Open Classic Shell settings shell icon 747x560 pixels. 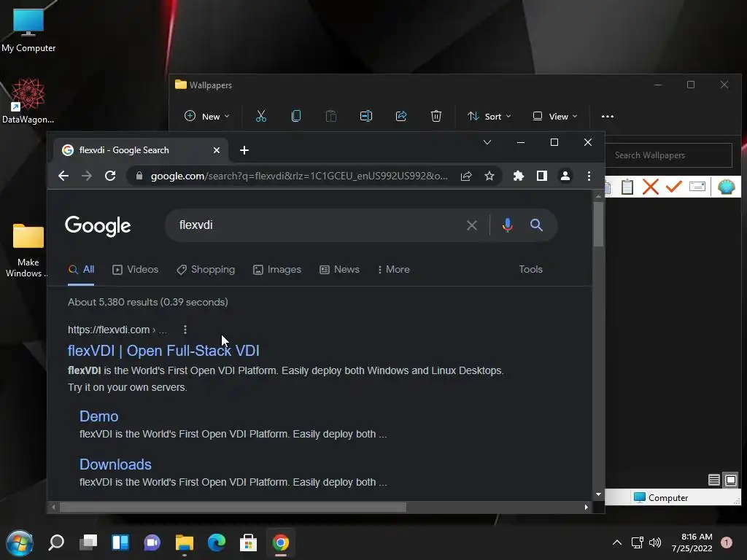pos(727,187)
